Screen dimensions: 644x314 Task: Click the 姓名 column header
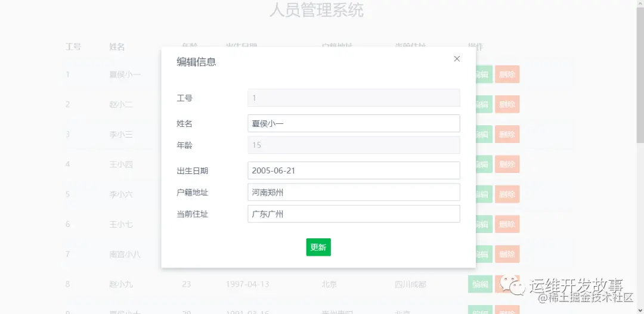tap(117, 46)
